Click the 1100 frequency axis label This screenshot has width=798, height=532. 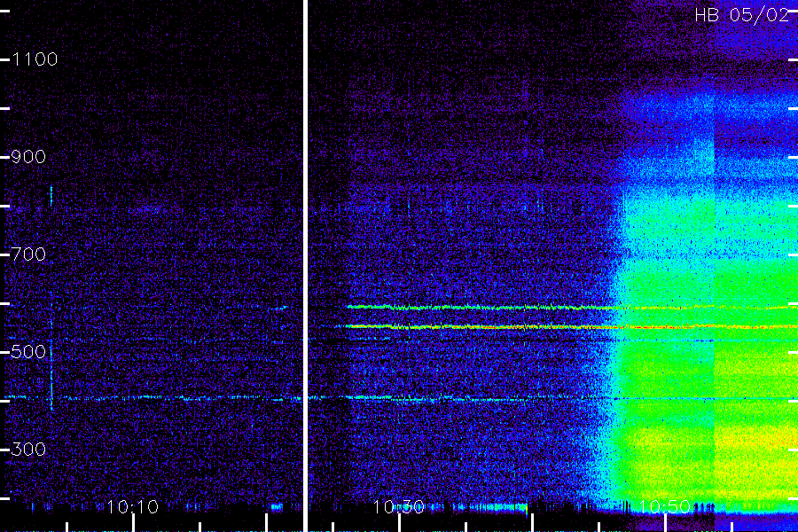pos(35,59)
